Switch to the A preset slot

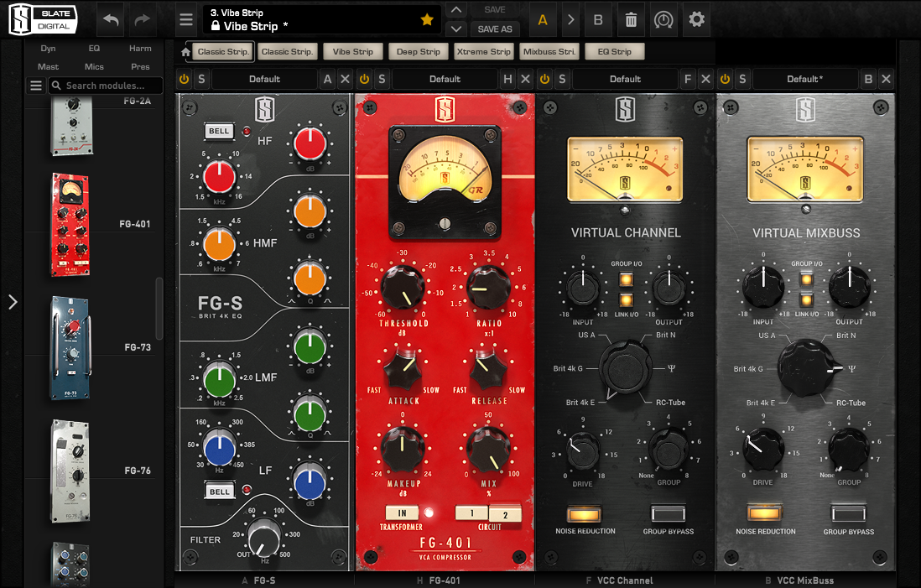click(x=543, y=19)
